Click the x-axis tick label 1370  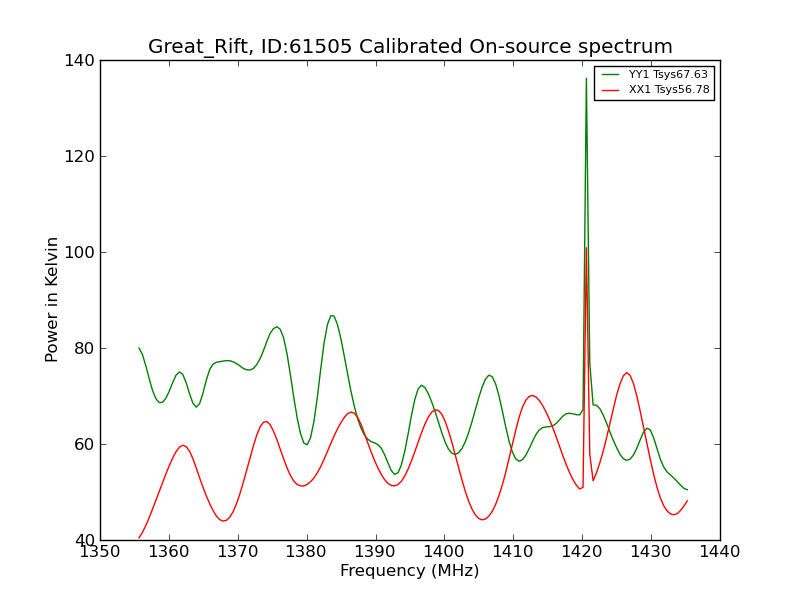(x=238, y=552)
